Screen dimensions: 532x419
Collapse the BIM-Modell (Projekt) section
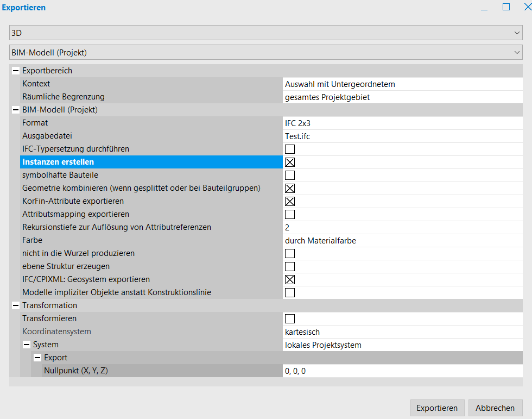[x=15, y=110]
